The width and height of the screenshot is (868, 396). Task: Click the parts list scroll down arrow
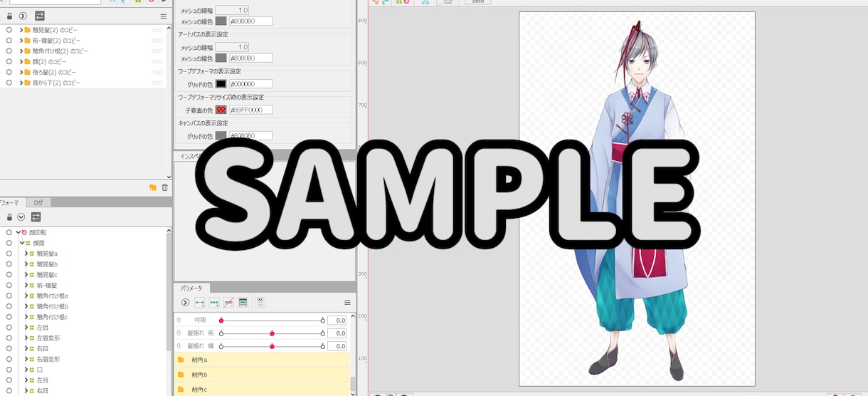click(169, 176)
